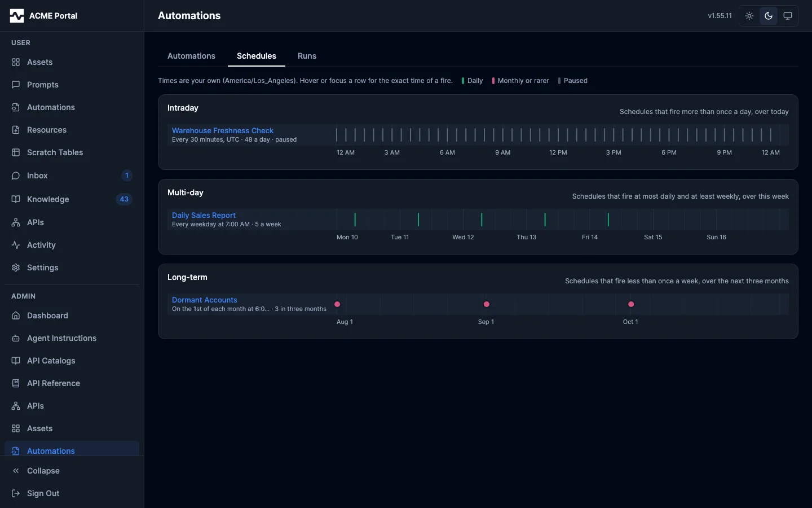Click version label v1.55.11
Screen dimensions: 812x508
click(x=720, y=16)
